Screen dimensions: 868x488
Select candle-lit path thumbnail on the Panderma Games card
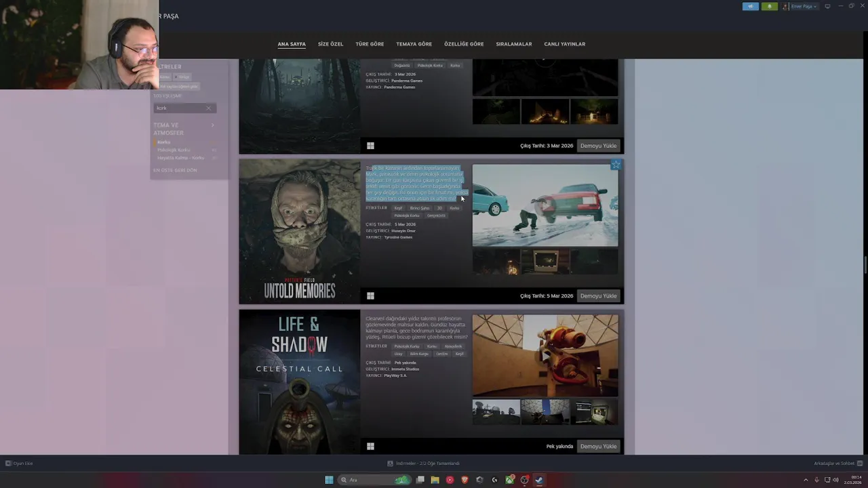point(545,111)
